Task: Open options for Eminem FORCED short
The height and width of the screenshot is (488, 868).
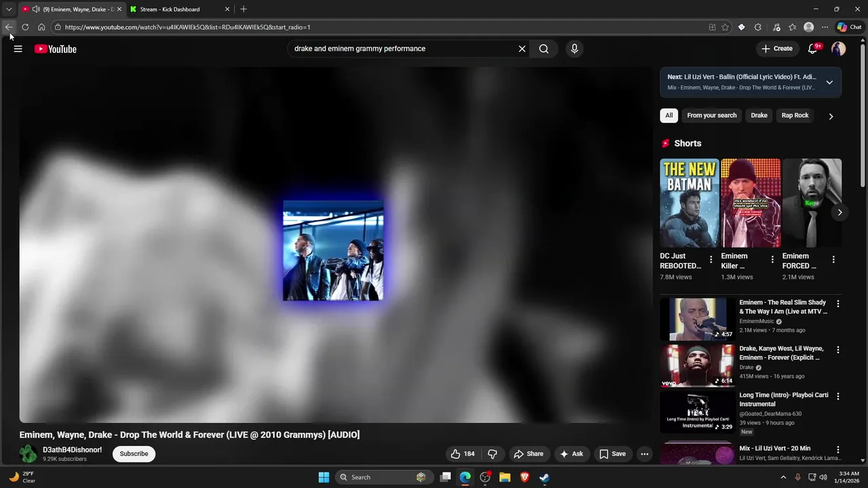Action: (x=833, y=260)
